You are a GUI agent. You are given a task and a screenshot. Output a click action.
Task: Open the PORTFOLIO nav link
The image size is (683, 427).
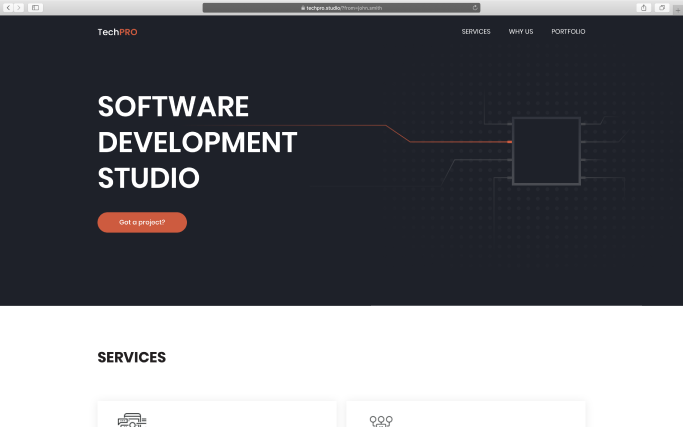pyautogui.click(x=568, y=31)
